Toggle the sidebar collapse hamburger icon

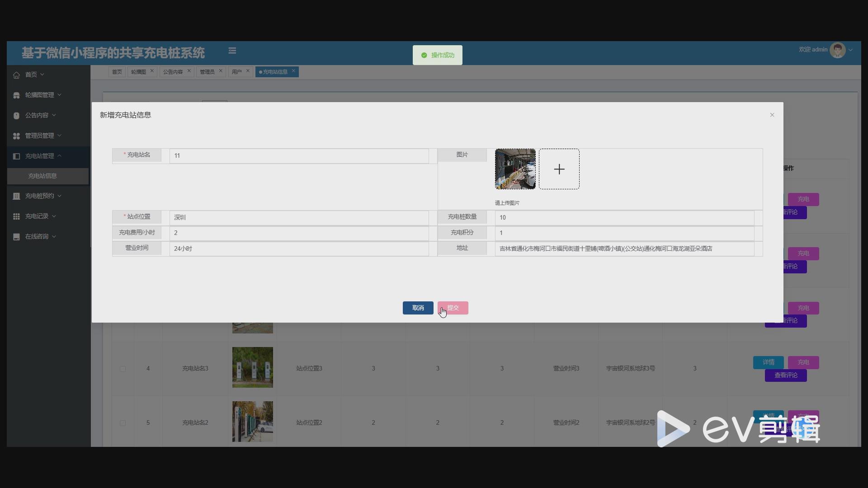232,51
